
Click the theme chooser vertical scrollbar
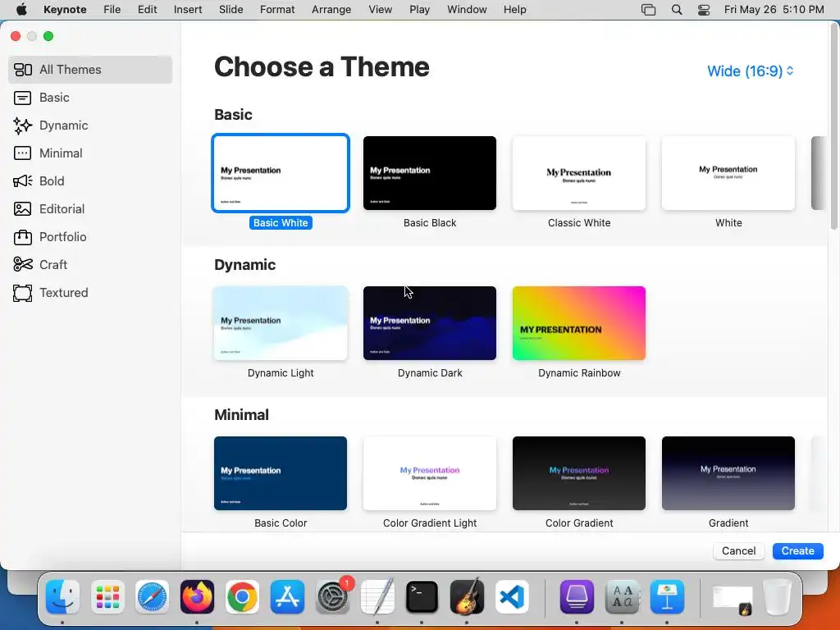833,127
